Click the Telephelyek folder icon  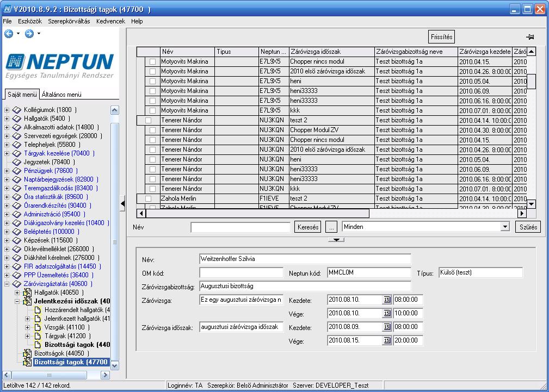[17, 145]
